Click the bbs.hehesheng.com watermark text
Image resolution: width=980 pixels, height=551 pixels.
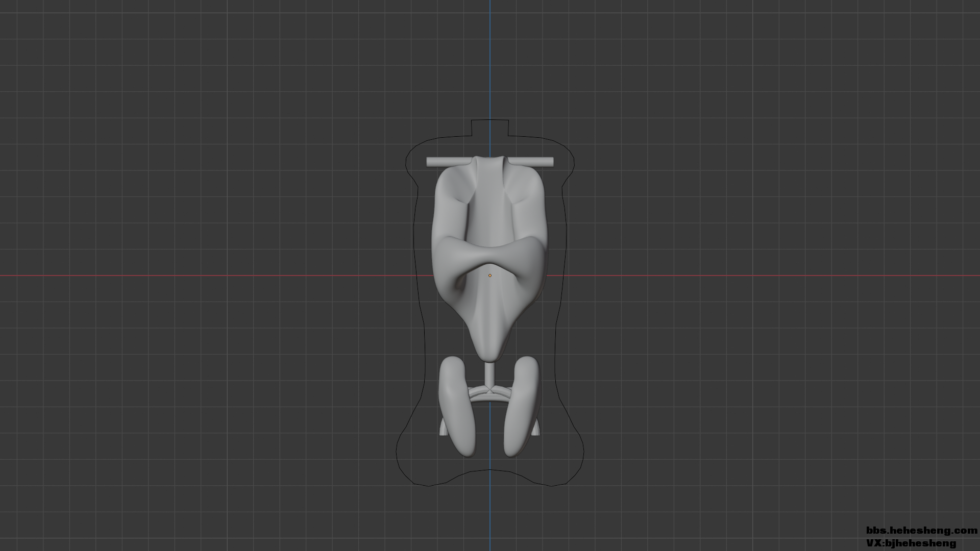(x=921, y=531)
